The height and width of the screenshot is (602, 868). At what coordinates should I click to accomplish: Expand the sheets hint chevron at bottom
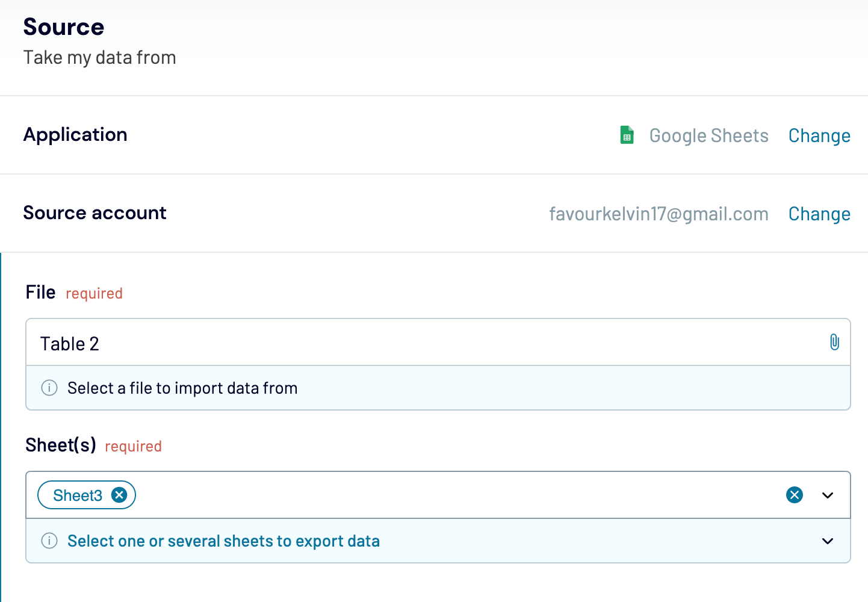[x=826, y=541]
